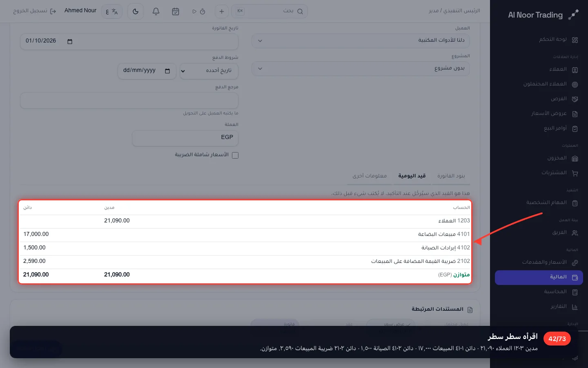Click Al Noor Trading logo

click(543, 15)
